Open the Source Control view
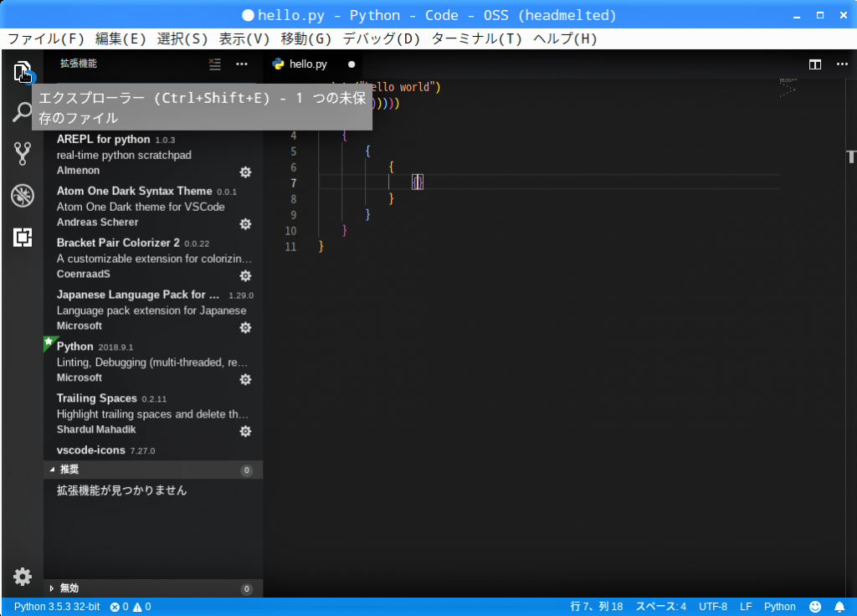 pyautogui.click(x=23, y=154)
